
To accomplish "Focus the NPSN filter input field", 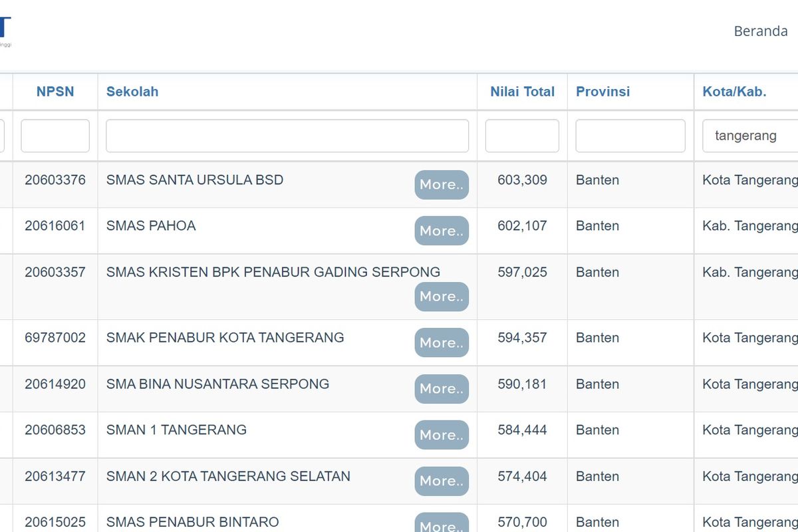I will [x=55, y=136].
